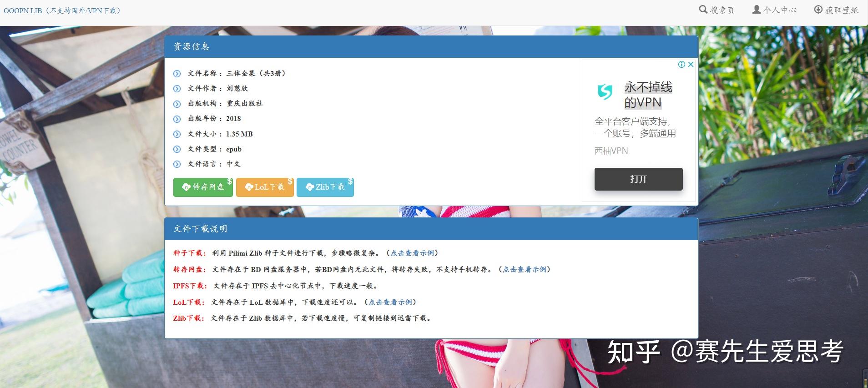Open 点击查看示例 link for 种子下载
The image size is (868, 388).
pos(412,253)
